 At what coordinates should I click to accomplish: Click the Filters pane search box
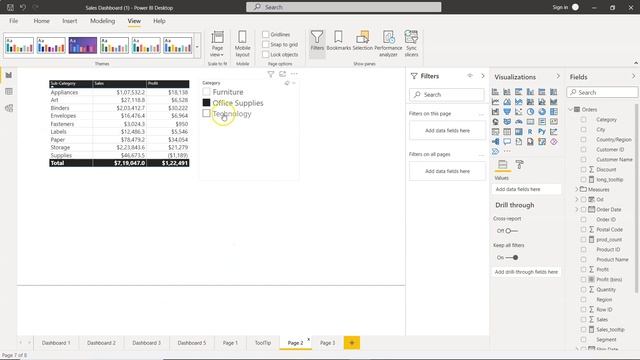[447, 94]
